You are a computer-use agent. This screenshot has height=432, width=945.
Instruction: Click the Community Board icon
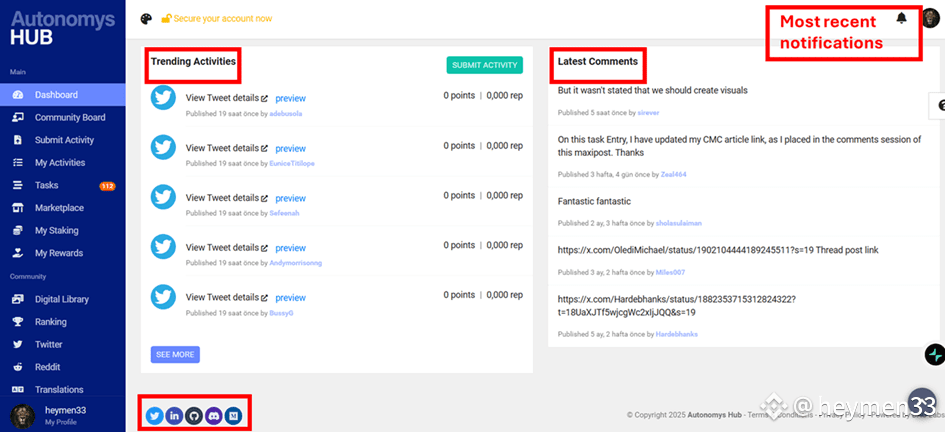click(x=17, y=117)
